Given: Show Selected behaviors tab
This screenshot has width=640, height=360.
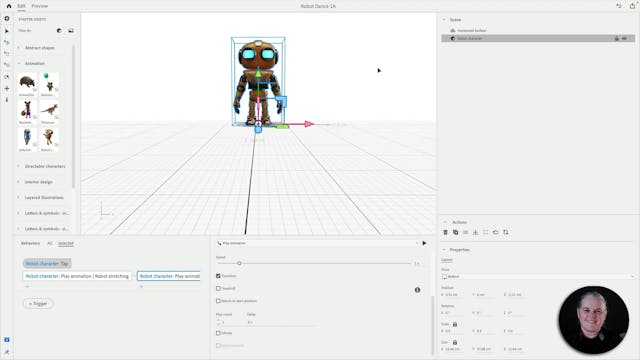Looking at the screenshot, I should click(x=66, y=243).
